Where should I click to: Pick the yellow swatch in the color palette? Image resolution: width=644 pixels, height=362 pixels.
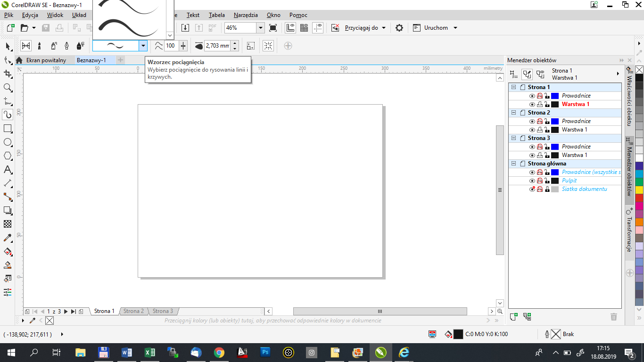coord(639,190)
